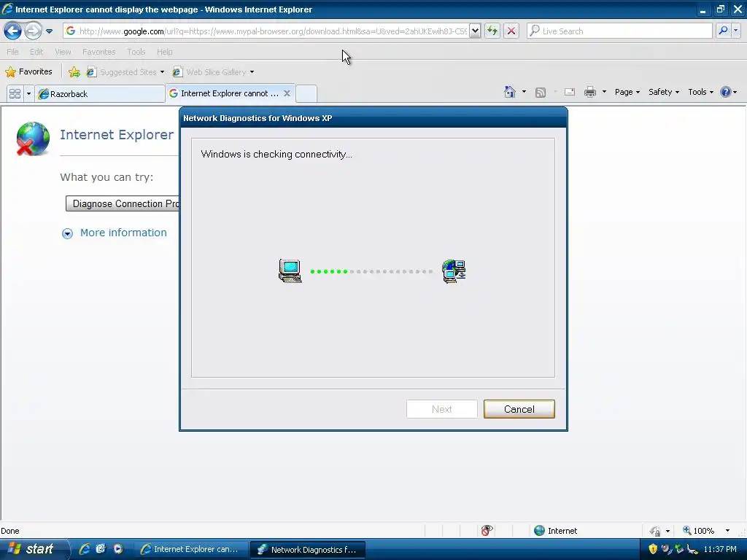This screenshot has width=747, height=560.
Task: Open the Home button dropdown arrow
Action: (x=524, y=92)
